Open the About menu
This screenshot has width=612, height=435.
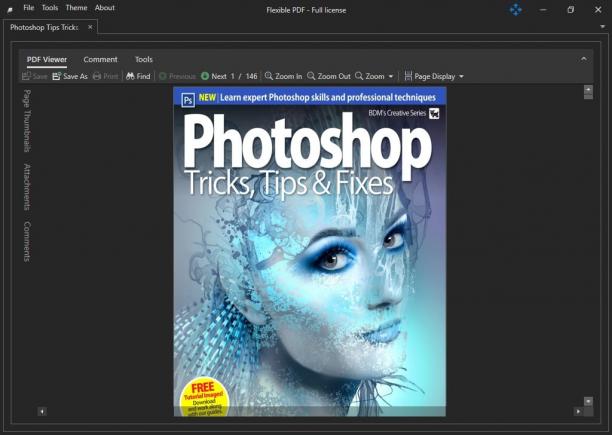pos(105,7)
